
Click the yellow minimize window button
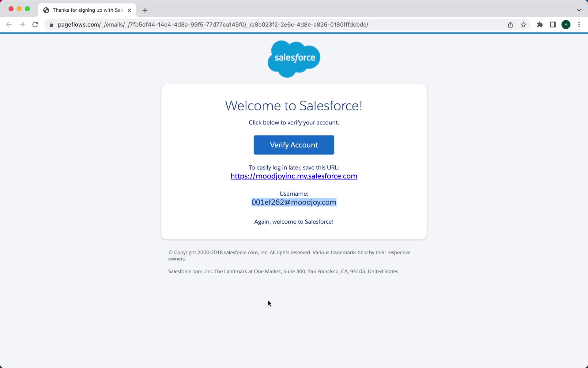19,9
